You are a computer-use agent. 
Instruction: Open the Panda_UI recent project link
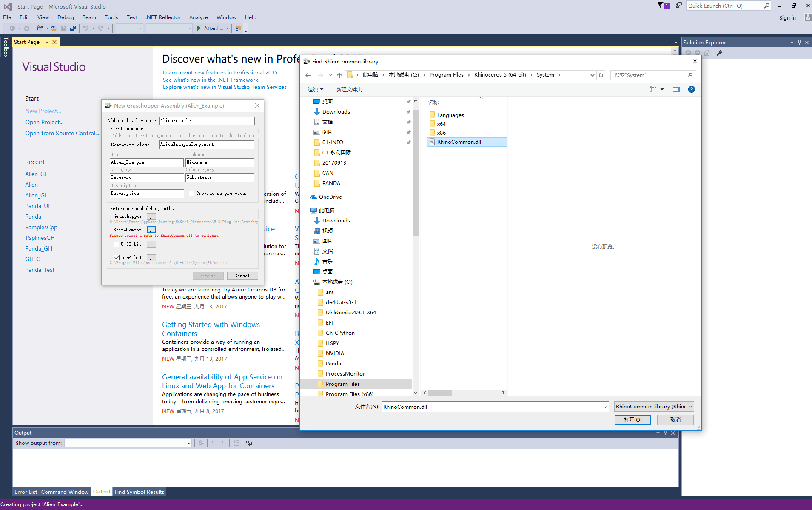point(37,206)
